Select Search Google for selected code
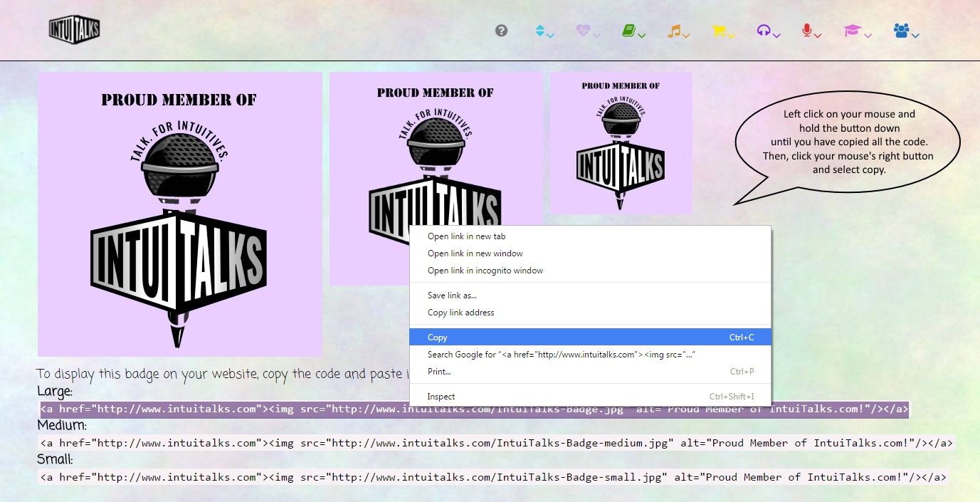The width and height of the screenshot is (980, 502). (x=591, y=355)
